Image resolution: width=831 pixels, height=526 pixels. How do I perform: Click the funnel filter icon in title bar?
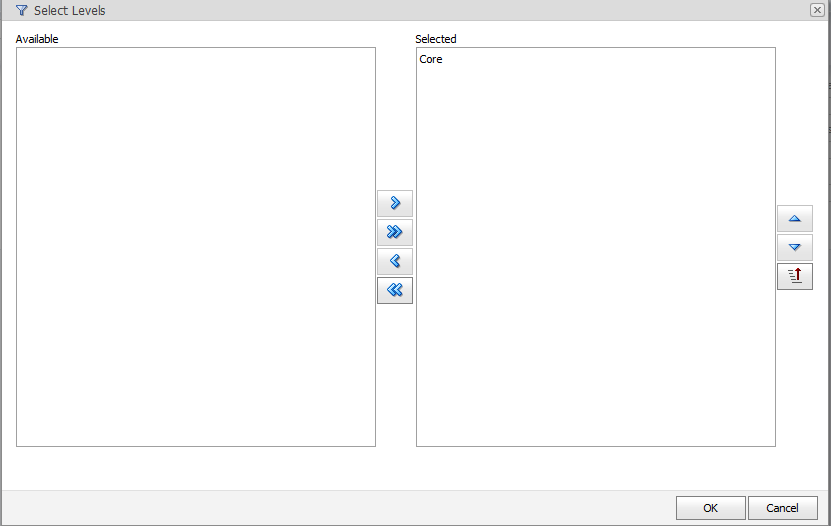tap(21, 10)
